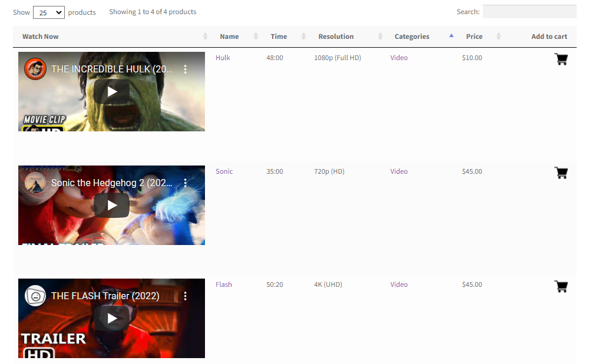Select the 48:00 time cell
The height and width of the screenshot is (364, 612).
pyautogui.click(x=274, y=58)
